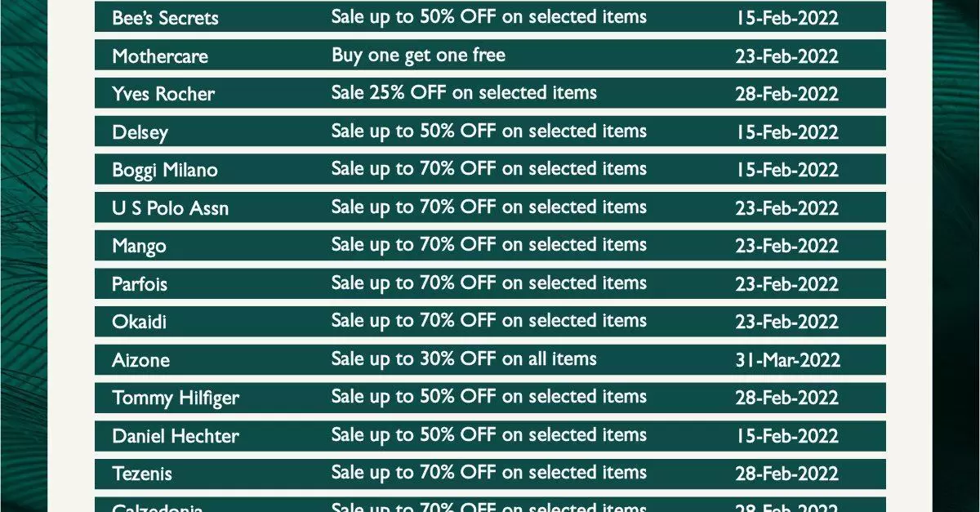Click the "Buy one get one free" offer
Image resolution: width=980 pixels, height=512 pixels.
pos(418,56)
